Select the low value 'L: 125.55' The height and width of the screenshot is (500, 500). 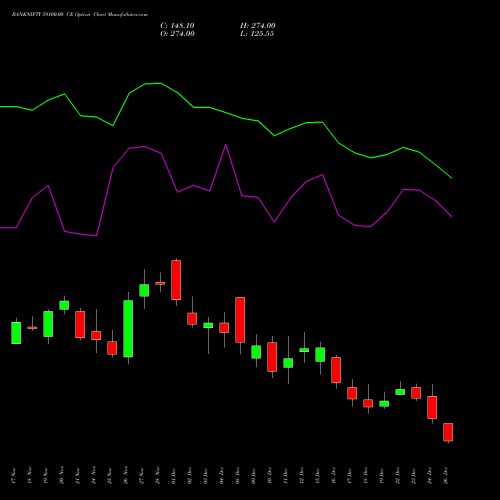pos(257,34)
